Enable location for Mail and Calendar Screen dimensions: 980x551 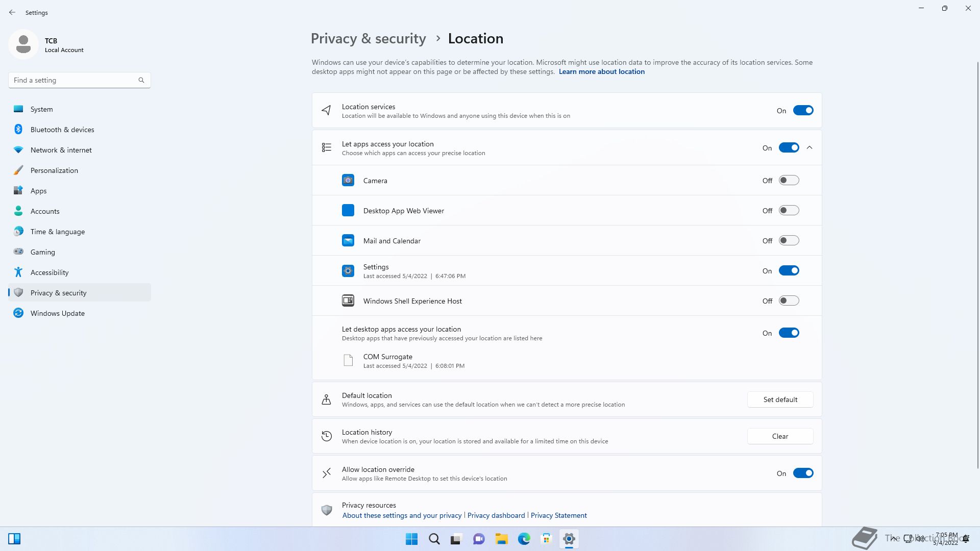pyautogui.click(x=789, y=240)
